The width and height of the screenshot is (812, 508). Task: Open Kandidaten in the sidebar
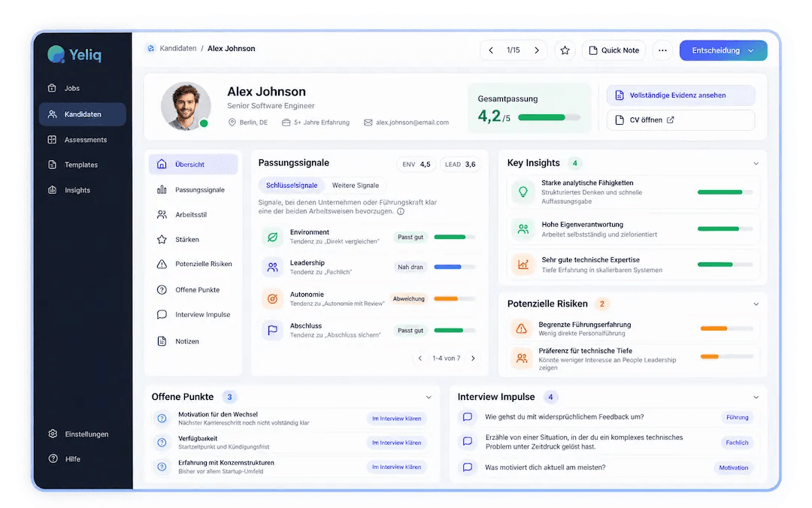pos(83,114)
